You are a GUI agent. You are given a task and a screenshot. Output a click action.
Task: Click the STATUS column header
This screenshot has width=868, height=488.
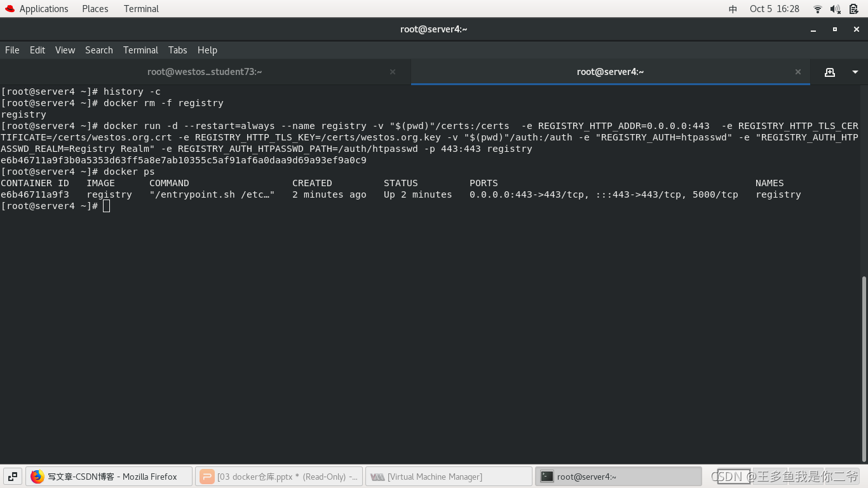click(401, 183)
